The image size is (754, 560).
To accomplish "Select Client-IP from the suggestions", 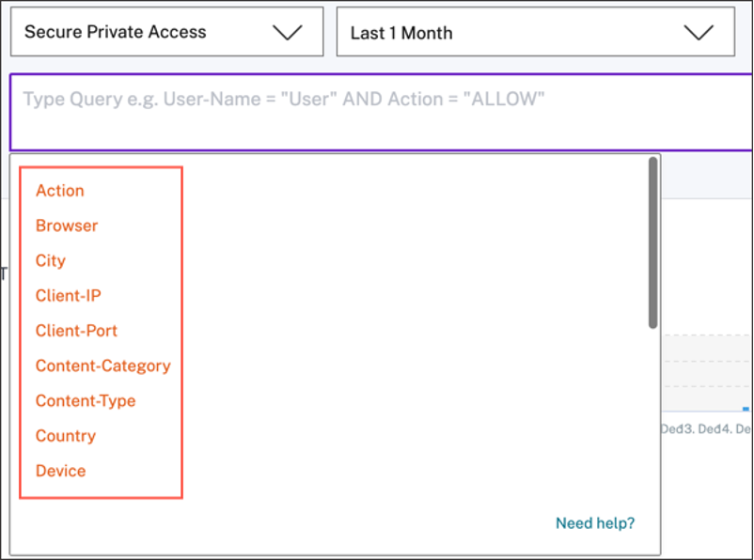I will click(69, 296).
